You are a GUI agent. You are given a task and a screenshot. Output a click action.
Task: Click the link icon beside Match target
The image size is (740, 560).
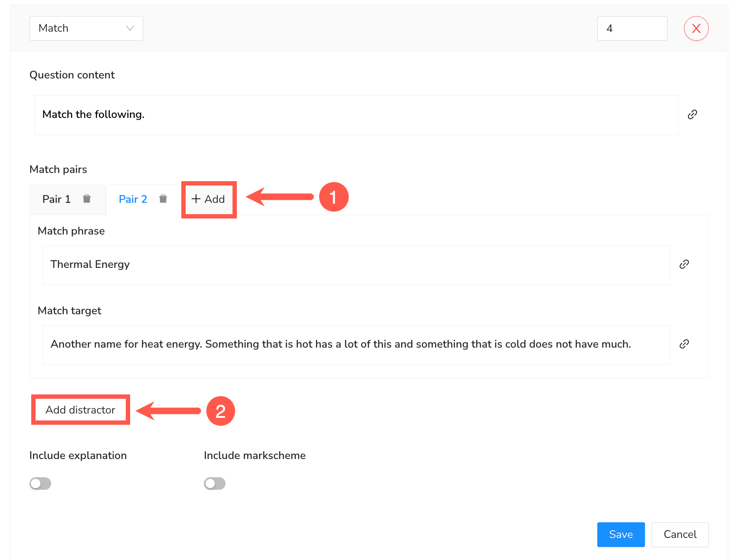pyautogui.click(x=684, y=344)
